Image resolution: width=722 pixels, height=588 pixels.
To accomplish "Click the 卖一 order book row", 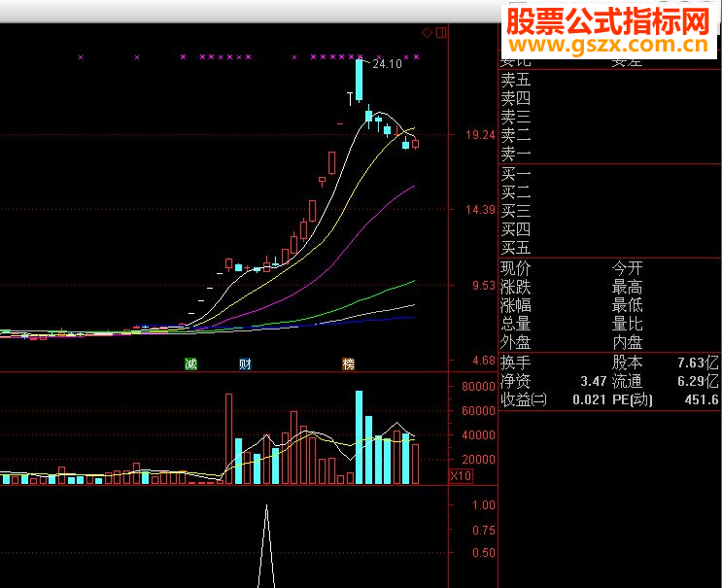I will pos(609,154).
